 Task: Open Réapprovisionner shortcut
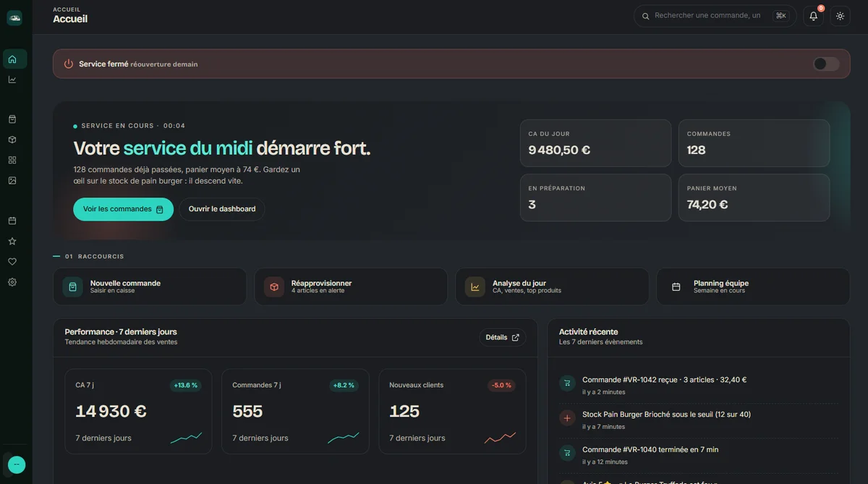351,286
